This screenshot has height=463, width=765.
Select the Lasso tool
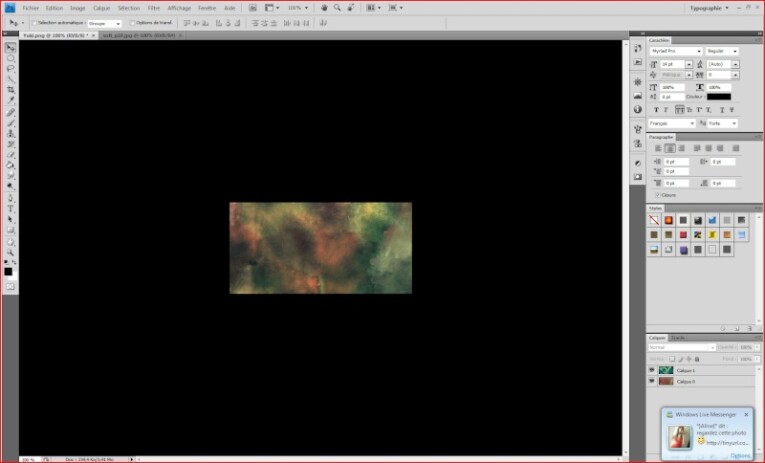point(10,69)
